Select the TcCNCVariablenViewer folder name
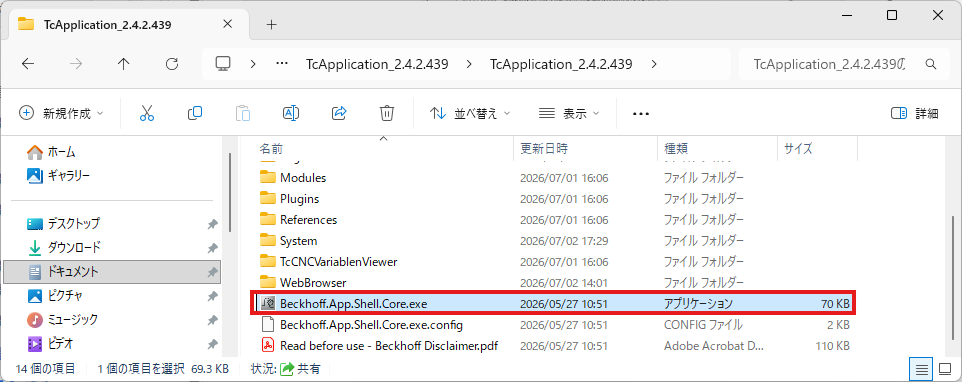The width and height of the screenshot is (962, 382). pyautogui.click(x=339, y=262)
